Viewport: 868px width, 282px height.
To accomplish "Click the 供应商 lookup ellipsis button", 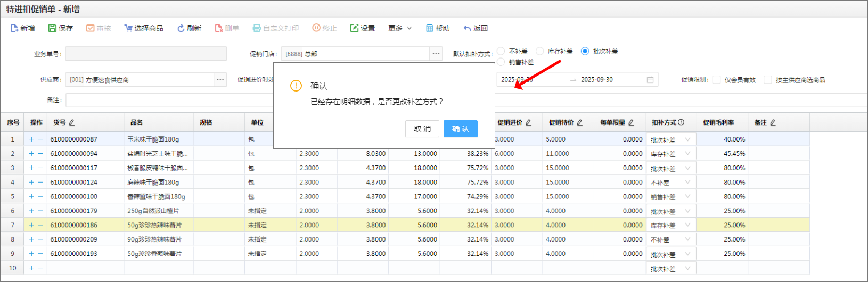I will point(220,80).
